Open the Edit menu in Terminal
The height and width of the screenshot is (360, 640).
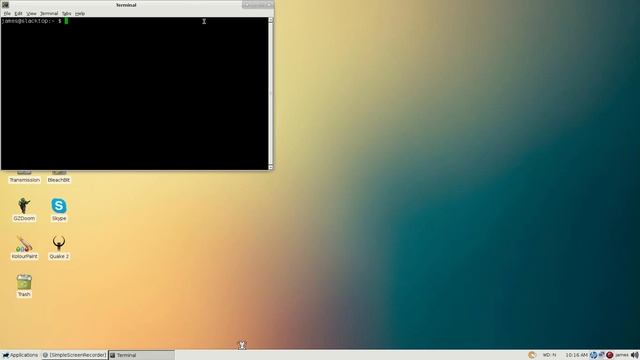pyautogui.click(x=18, y=13)
